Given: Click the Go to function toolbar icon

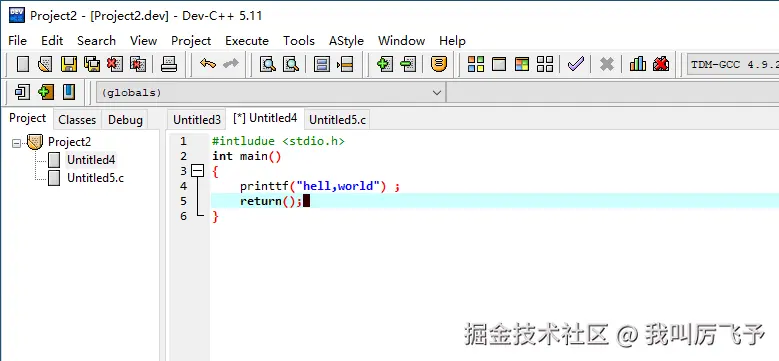Looking at the screenshot, I should coord(322,64).
